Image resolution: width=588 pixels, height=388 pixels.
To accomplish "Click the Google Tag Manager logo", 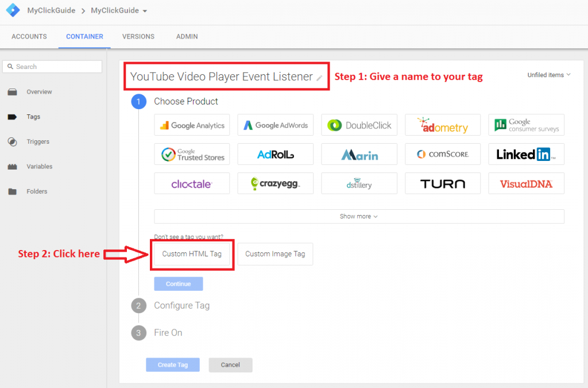I will 13,10.
